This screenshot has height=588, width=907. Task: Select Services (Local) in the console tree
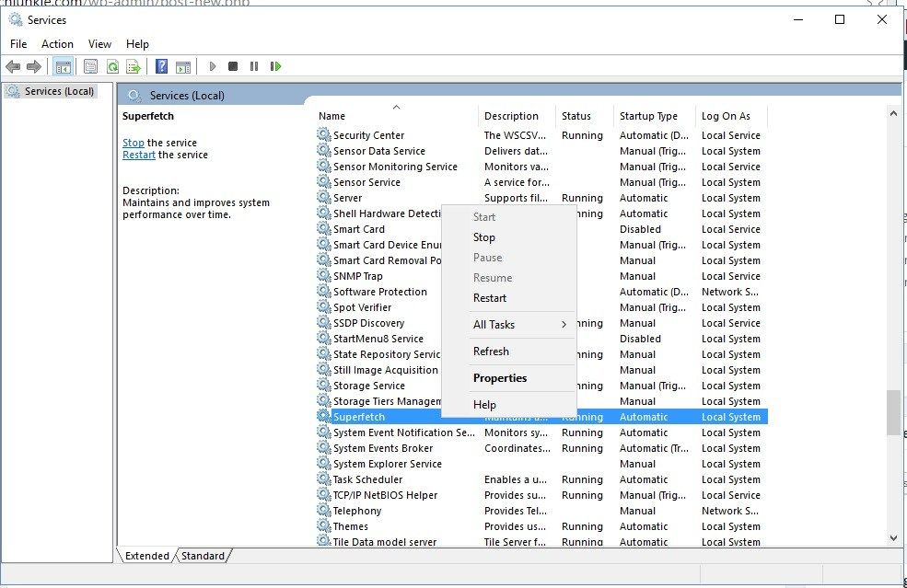click(59, 91)
